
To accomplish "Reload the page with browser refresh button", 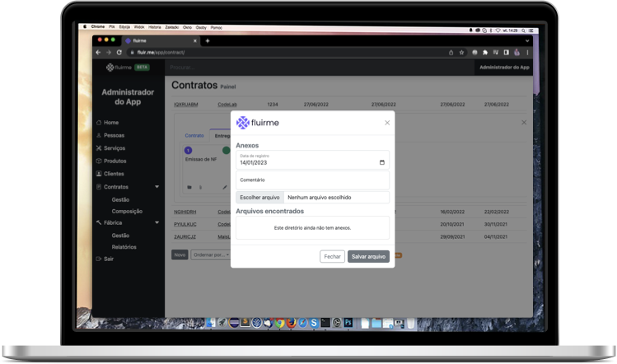I will point(119,52).
